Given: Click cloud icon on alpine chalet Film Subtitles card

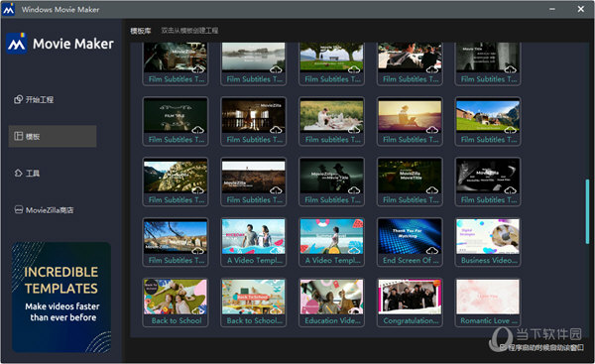Looking at the screenshot, I should [x=510, y=130].
